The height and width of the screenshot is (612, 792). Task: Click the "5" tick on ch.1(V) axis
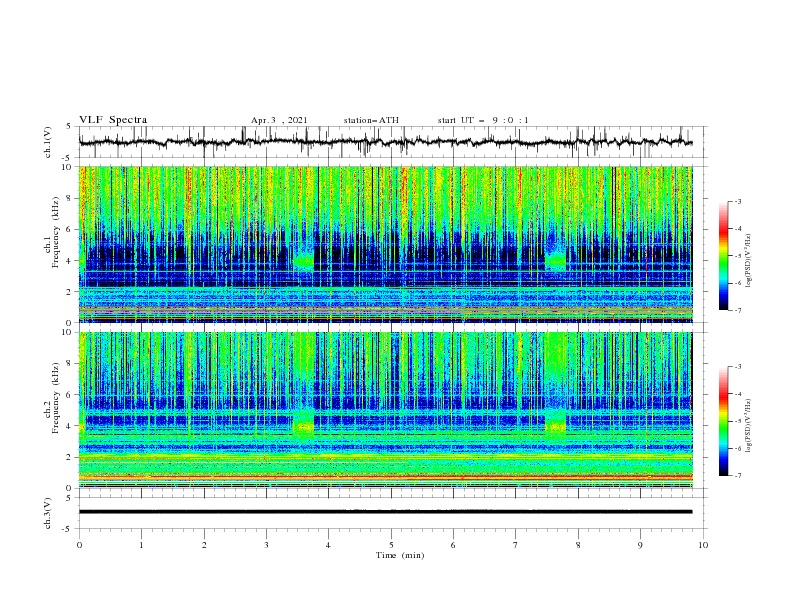click(69, 127)
